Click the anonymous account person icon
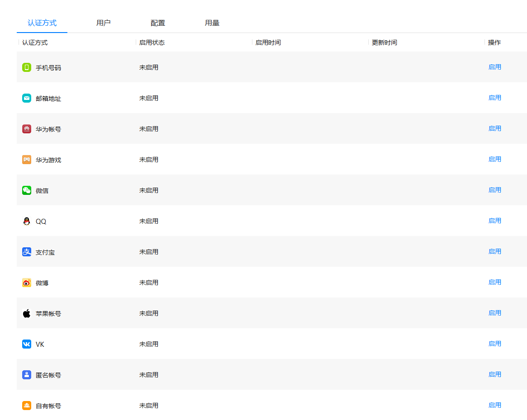527x420 pixels. coord(27,375)
